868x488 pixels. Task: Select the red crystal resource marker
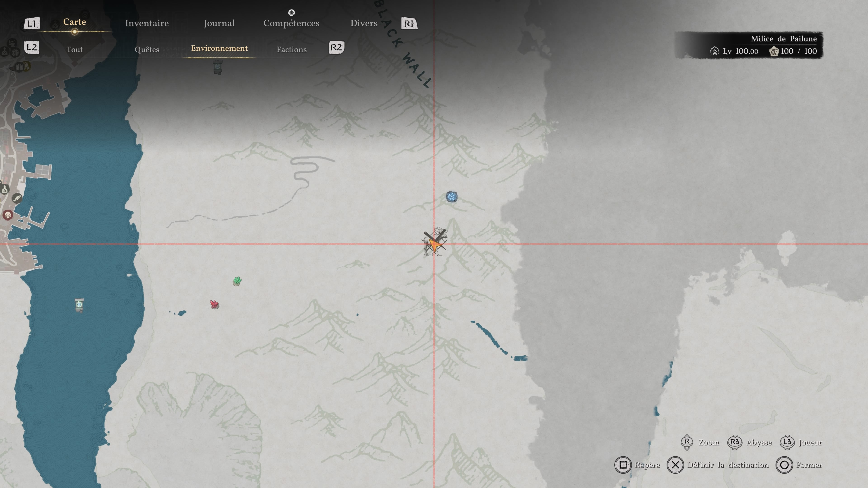click(x=214, y=304)
